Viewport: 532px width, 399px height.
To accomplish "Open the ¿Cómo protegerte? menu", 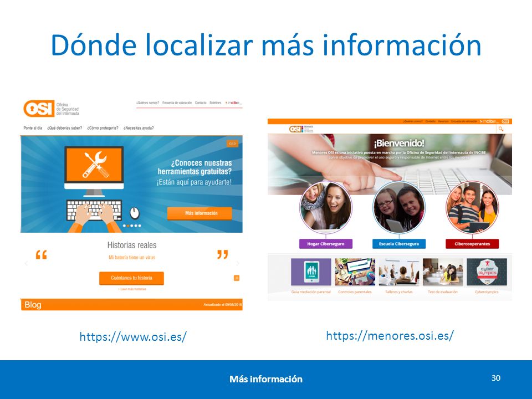I will (x=103, y=128).
